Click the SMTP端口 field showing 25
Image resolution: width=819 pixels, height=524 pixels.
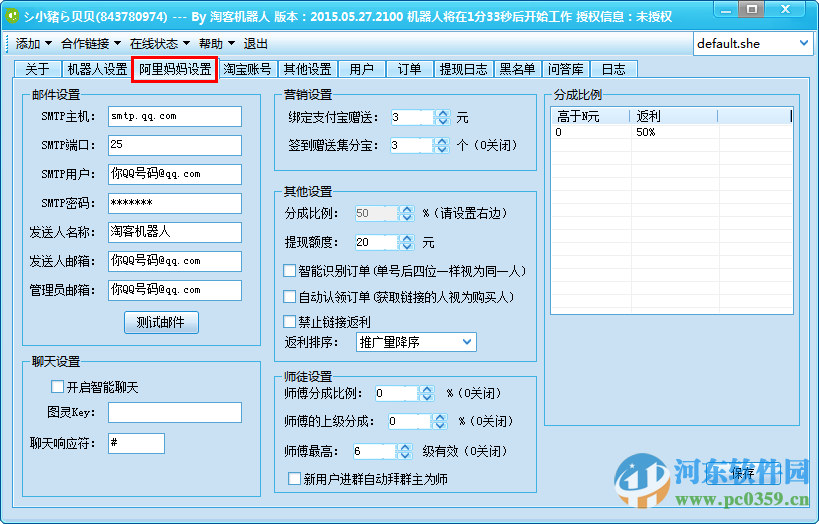point(175,145)
